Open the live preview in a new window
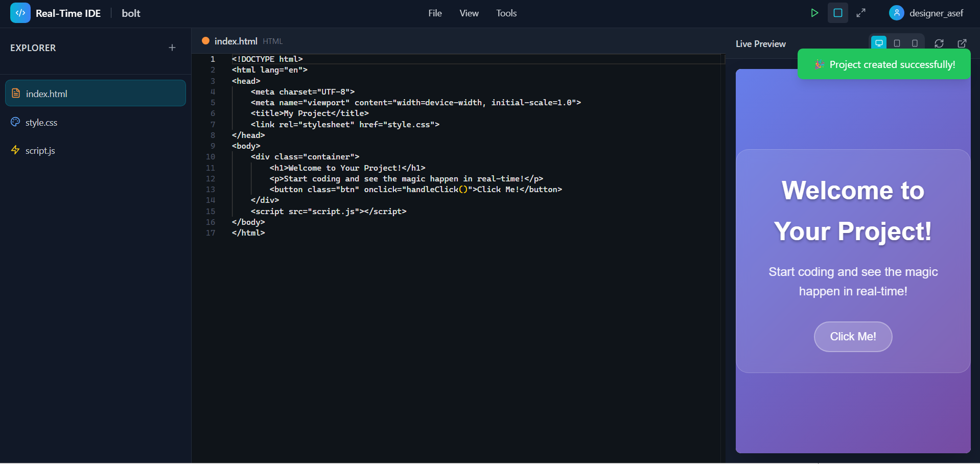The height and width of the screenshot is (464, 980). pyautogui.click(x=962, y=43)
